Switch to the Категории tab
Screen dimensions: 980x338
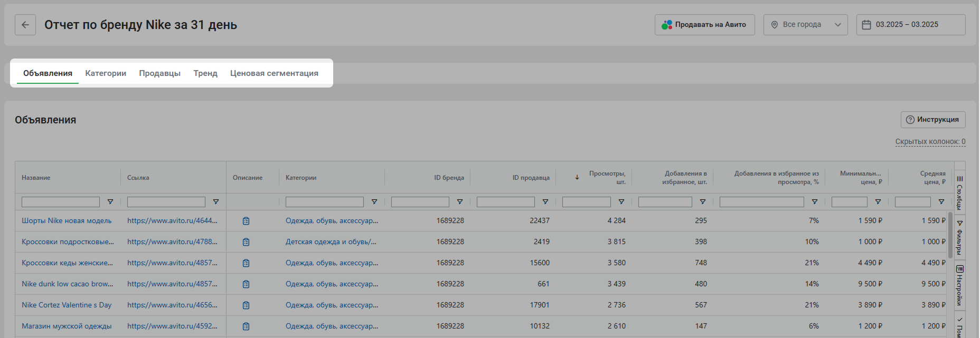[106, 73]
